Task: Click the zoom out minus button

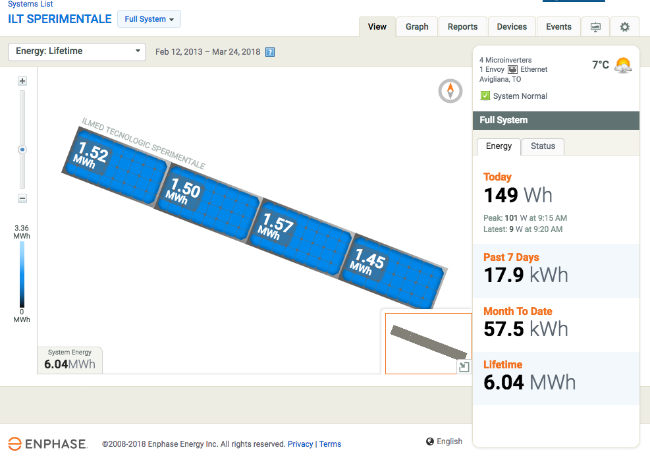Action: (22, 199)
